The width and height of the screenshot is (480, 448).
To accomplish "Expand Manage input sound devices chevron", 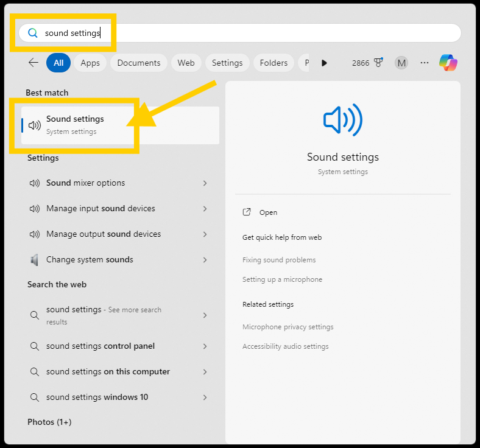I will coord(205,209).
